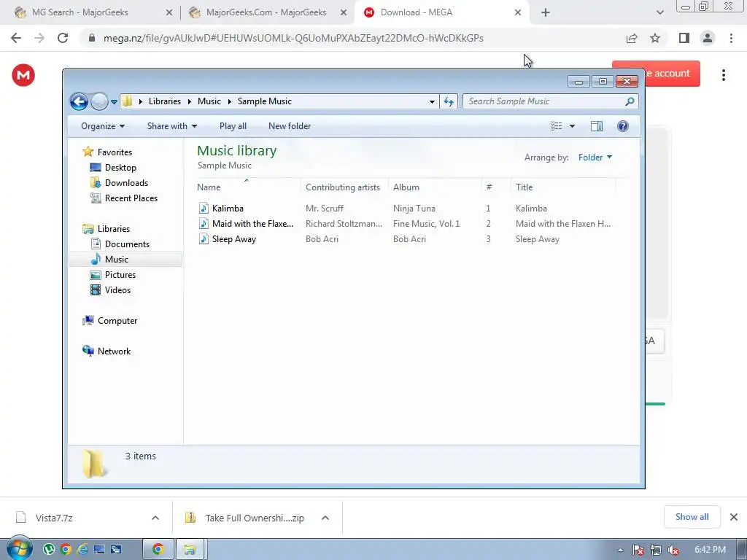Viewport: 747px width, 560px height.
Task: Toggle the preview pane icon
Action: point(597,126)
